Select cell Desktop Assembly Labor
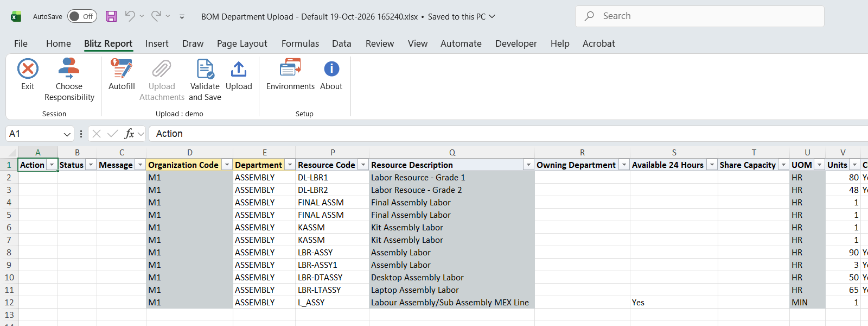868x326 pixels. tap(452, 278)
